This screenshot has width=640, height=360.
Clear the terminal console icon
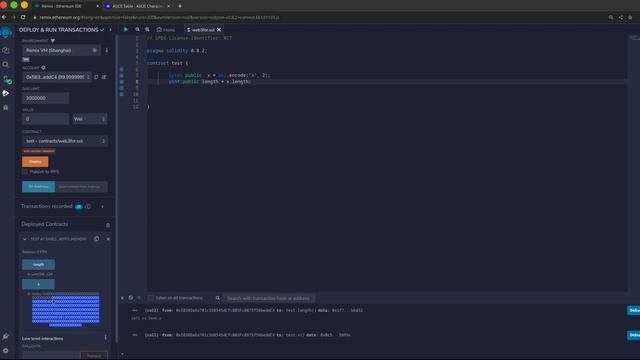(131, 298)
